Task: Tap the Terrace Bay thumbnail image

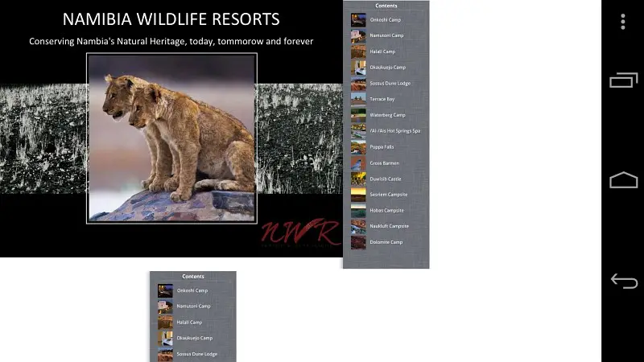Action: point(358,99)
